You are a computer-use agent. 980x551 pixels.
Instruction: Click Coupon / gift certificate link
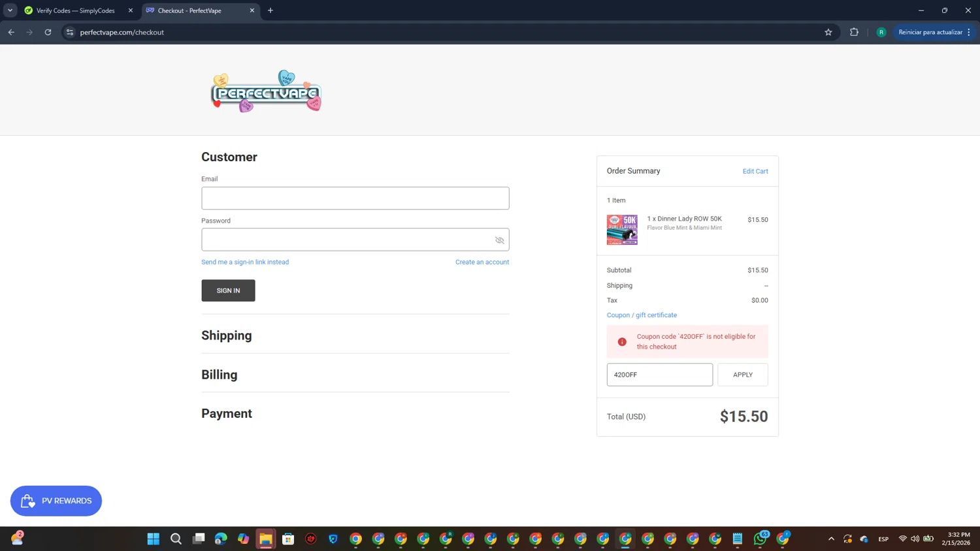click(x=642, y=315)
